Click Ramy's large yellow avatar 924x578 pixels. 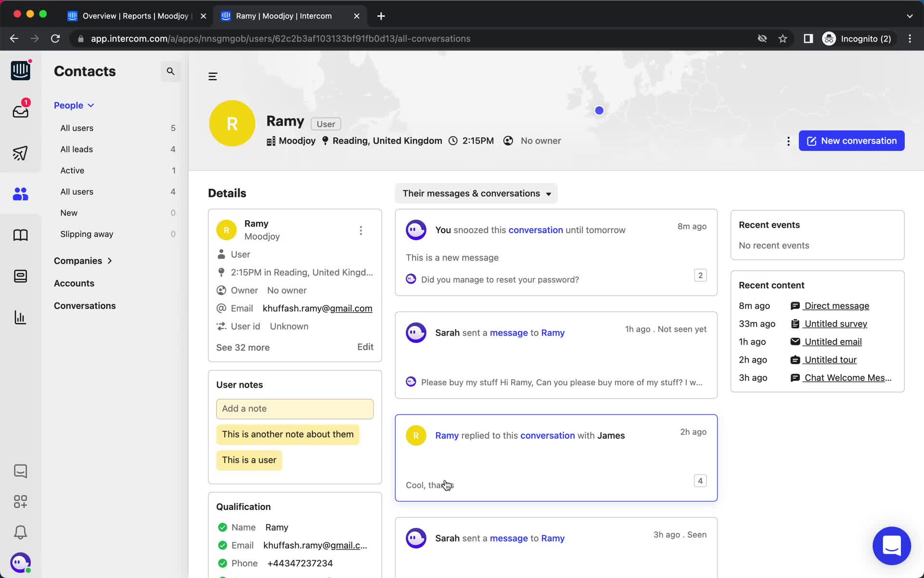click(x=232, y=123)
